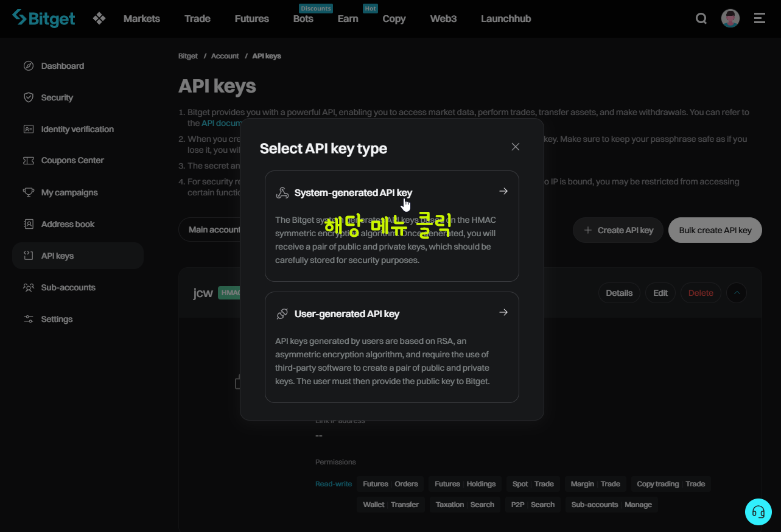Screen dimensions: 781x532
Task: Click the Futures Orders permission tag
Action: pyautogui.click(x=390, y=484)
